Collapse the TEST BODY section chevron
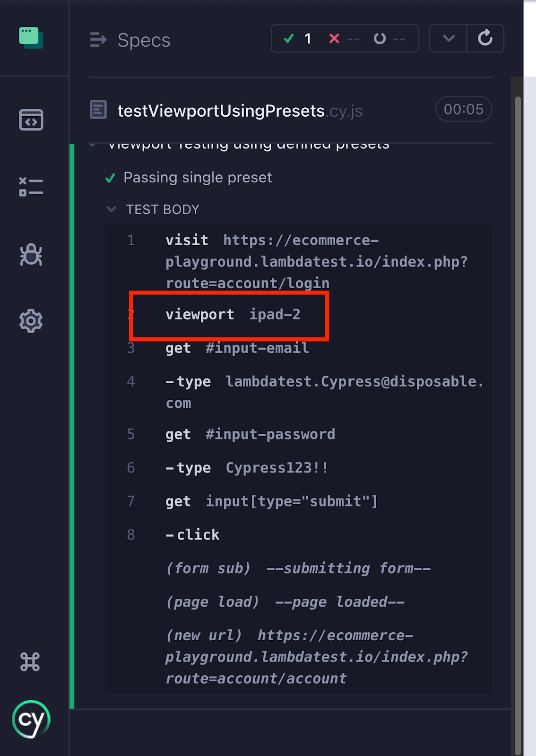 112,209
